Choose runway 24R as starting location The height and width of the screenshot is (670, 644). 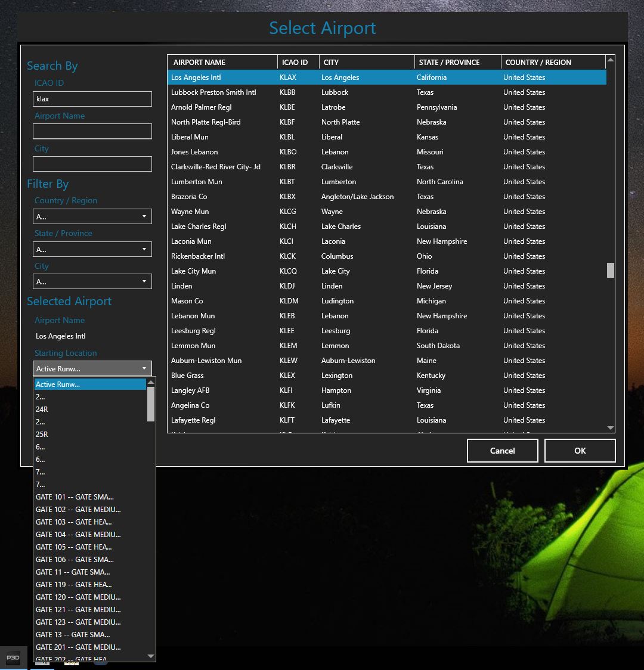pos(89,410)
